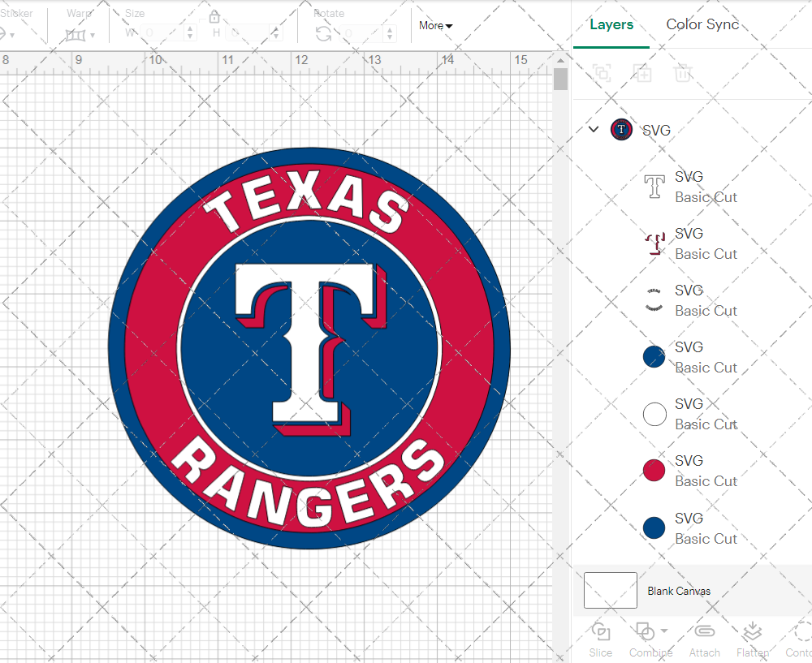Click the Flatten icon

pos(752,632)
